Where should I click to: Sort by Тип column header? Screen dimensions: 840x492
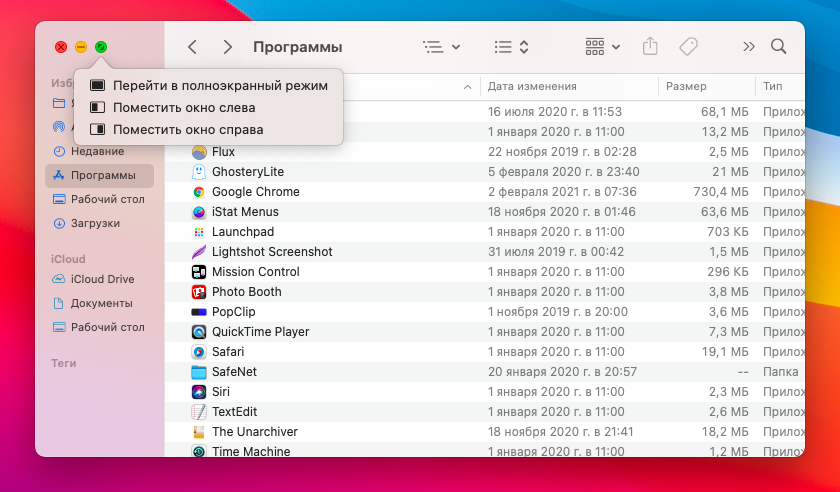pos(780,86)
